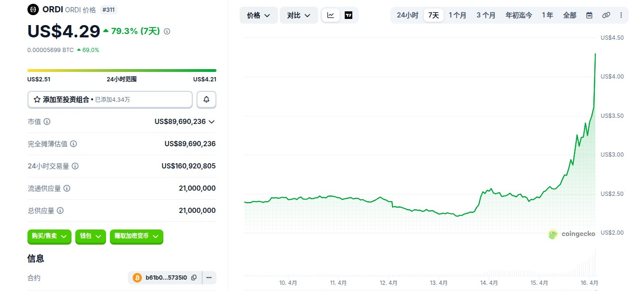The width and height of the screenshot is (644, 291).
Task: Click the US$160,920,805 trading volume value
Action: (x=188, y=166)
